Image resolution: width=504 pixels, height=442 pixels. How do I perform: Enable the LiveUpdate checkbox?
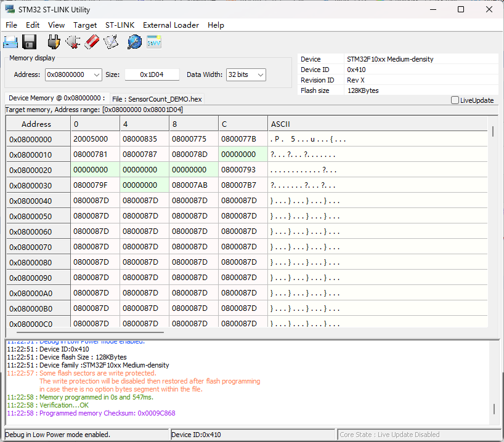point(455,100)
